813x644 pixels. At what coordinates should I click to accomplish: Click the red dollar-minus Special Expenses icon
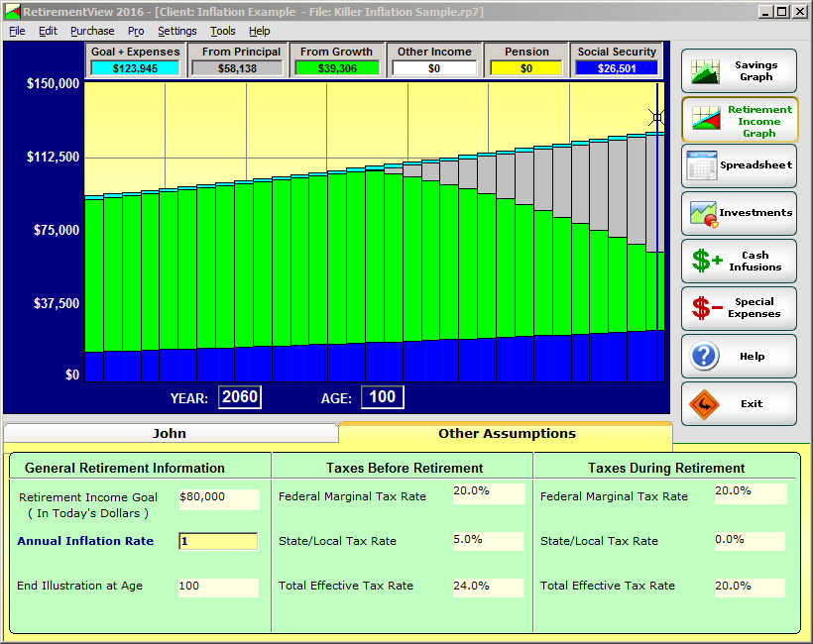point(707,308)
